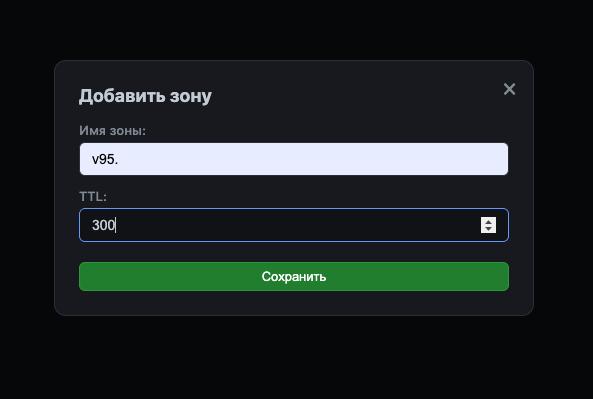Click the Добавить зону heading
This screenshot has height=399, width=593.
[145, 96]
